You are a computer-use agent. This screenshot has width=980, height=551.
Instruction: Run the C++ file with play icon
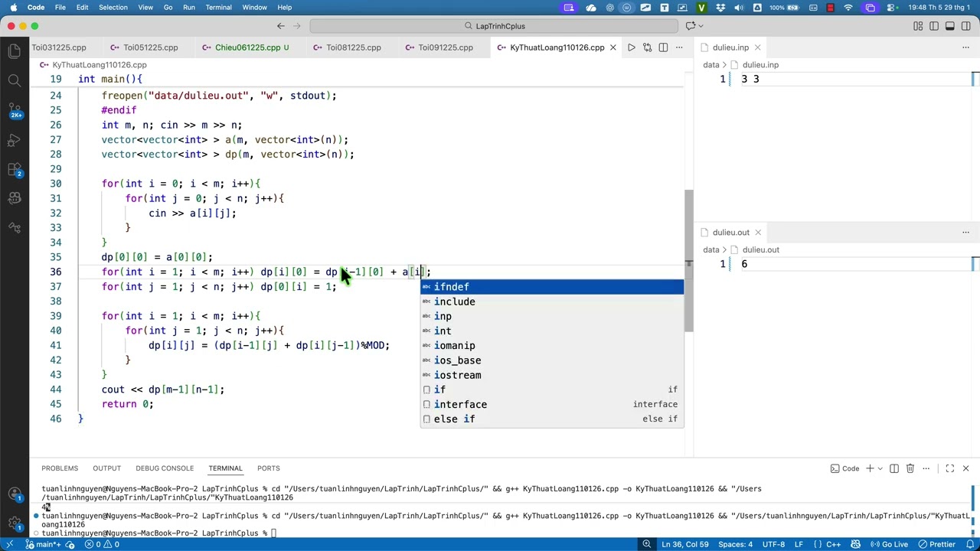pyautogui.click(x=631, y=47)
